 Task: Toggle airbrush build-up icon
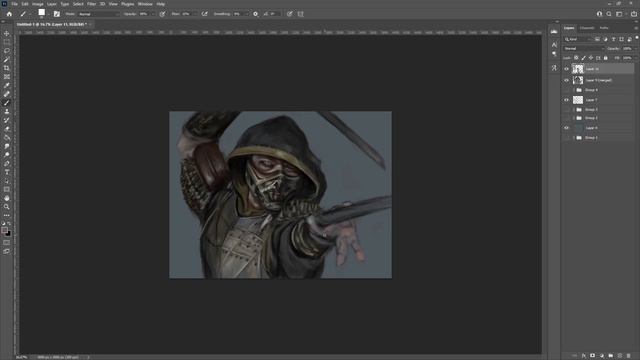click(204, 14)
